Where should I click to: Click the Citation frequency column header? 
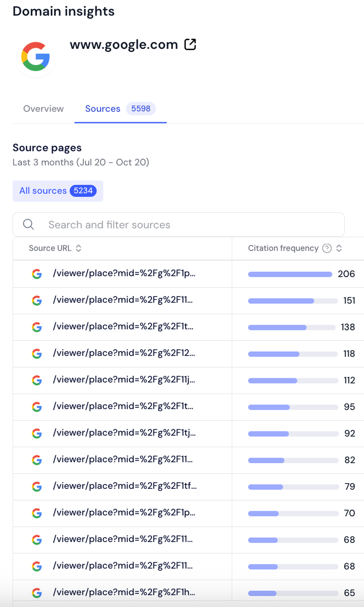pyautogui.click(x=283, y=248)
